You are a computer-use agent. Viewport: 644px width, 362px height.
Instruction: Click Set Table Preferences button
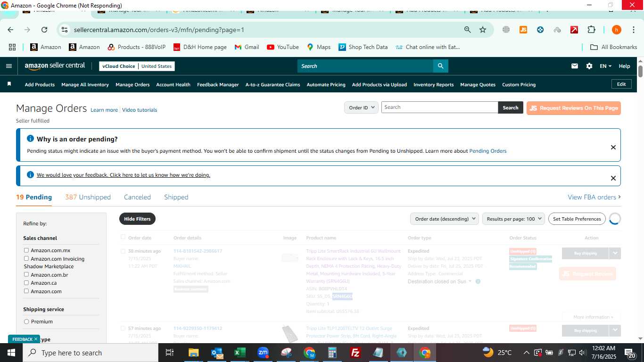pos(577,219)
